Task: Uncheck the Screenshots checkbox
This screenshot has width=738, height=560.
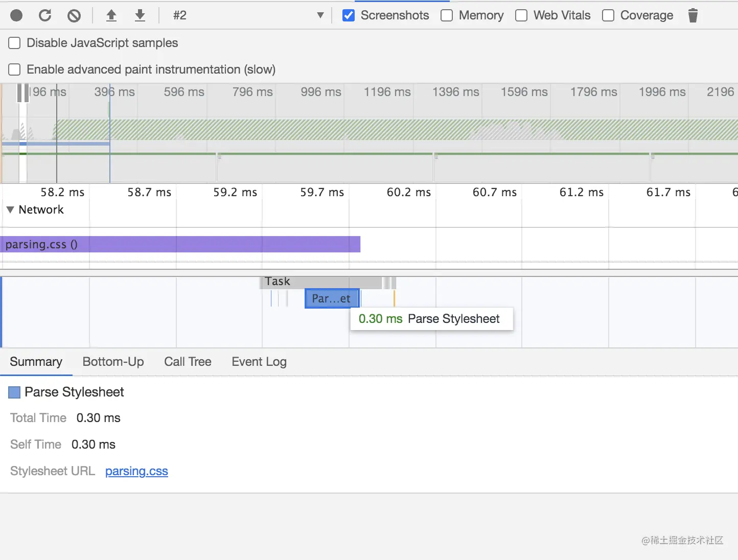Action: click(349, 15)
